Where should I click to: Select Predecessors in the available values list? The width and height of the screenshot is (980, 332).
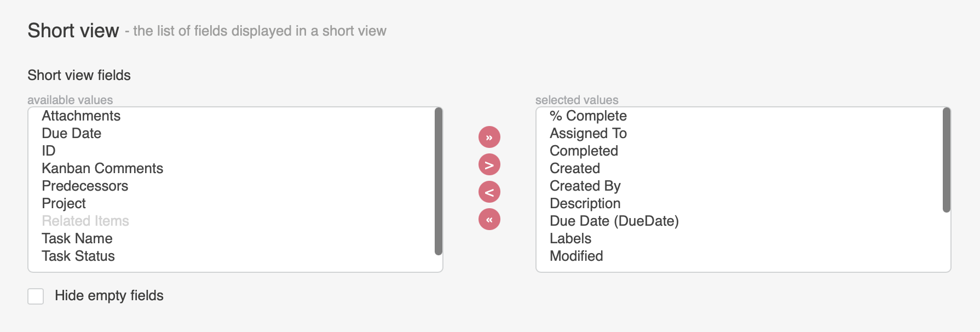85,186
